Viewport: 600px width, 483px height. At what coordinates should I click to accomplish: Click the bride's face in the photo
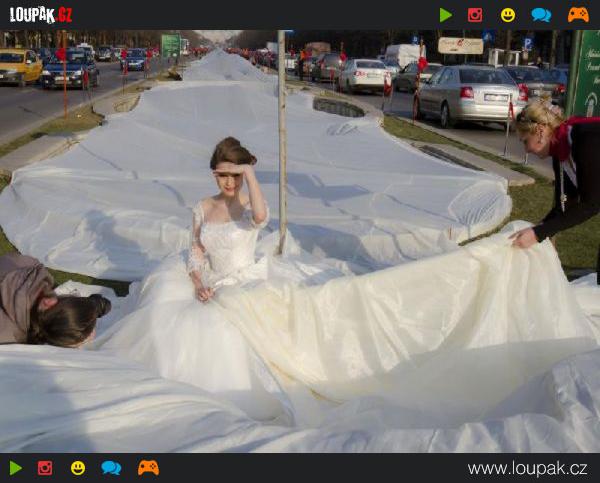(231, 180)
